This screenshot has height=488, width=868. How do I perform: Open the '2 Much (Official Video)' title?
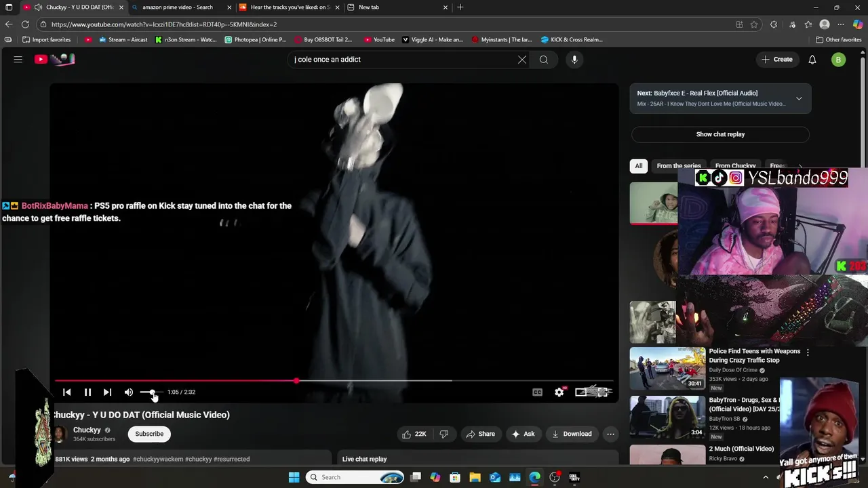tap(741, 449)
